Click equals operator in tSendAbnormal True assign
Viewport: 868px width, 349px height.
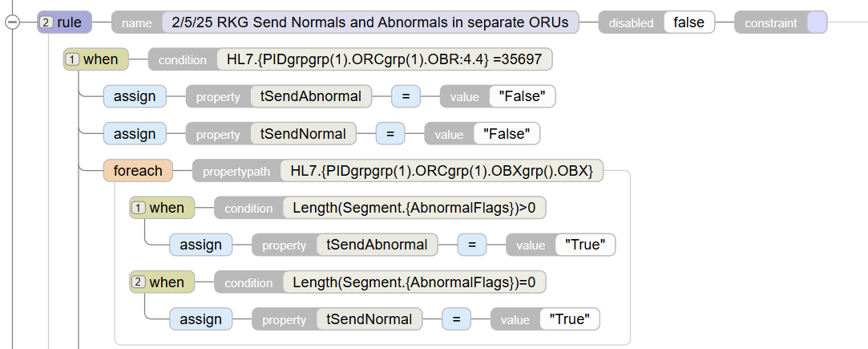click(471, 245)
